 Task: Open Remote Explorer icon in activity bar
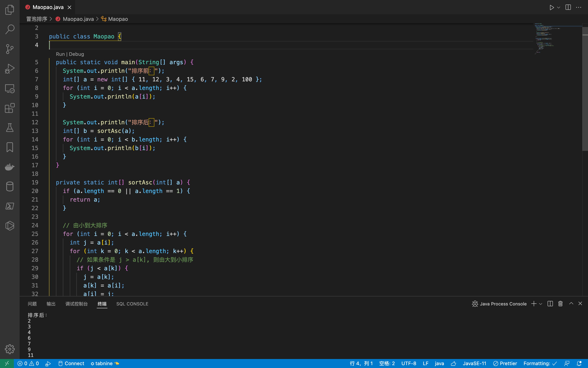point(10,88)
